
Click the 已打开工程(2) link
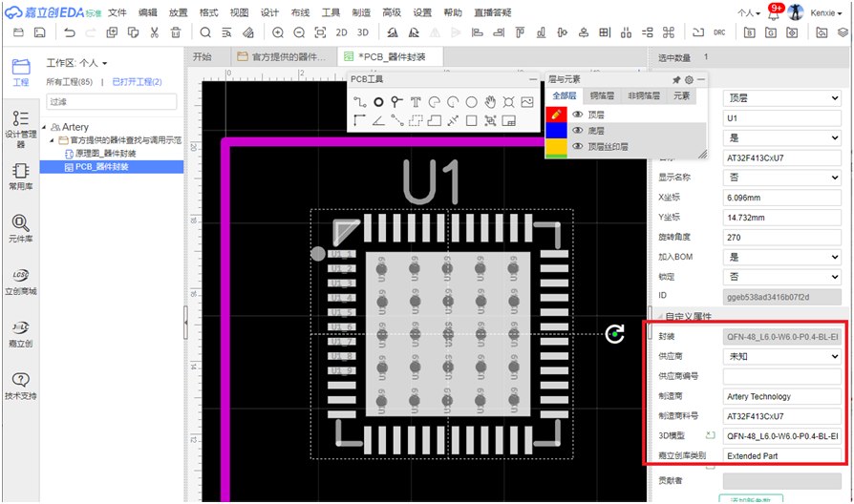click(x=137, y=82)
